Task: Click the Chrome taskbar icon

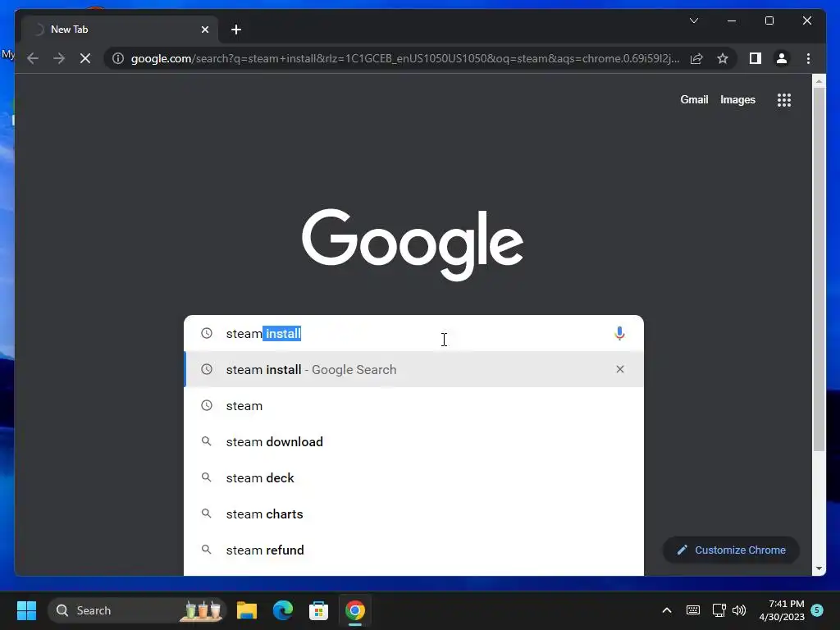Action: pyautogui.click(x=354, y=610)
